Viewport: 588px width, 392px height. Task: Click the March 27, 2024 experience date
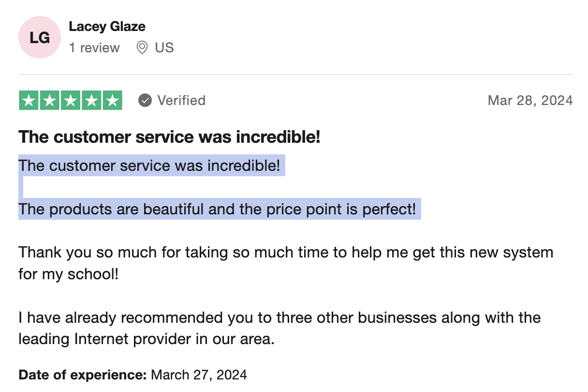point(199,375)
